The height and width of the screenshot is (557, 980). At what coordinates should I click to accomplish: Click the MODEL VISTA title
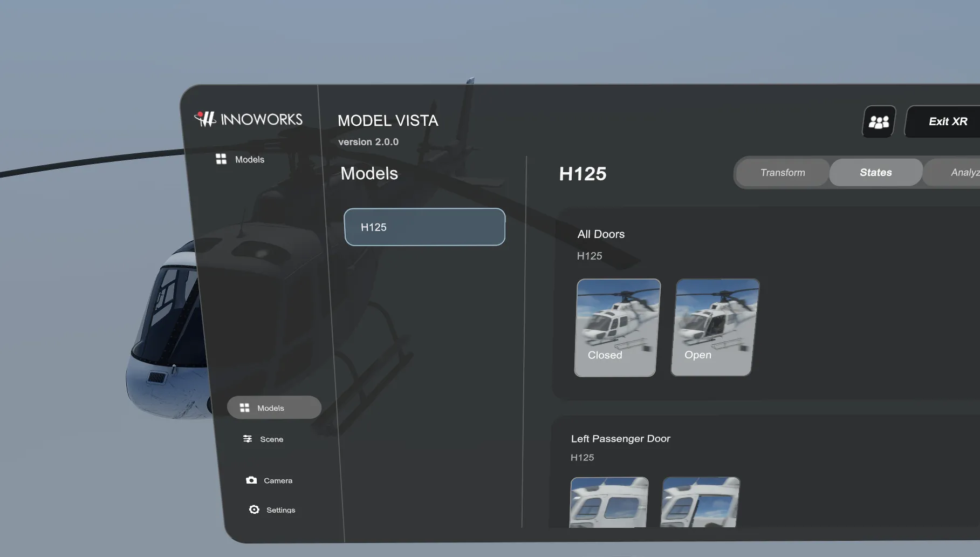388,121
